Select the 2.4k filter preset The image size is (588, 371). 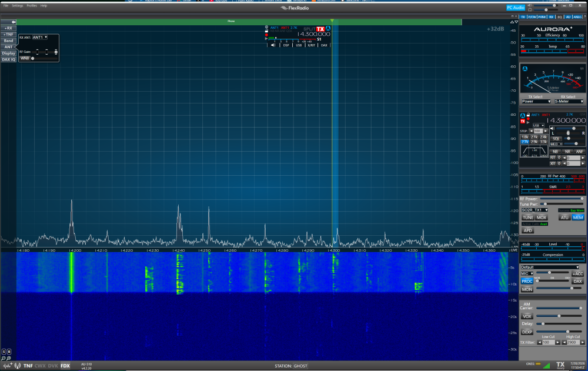pos(543,138)
